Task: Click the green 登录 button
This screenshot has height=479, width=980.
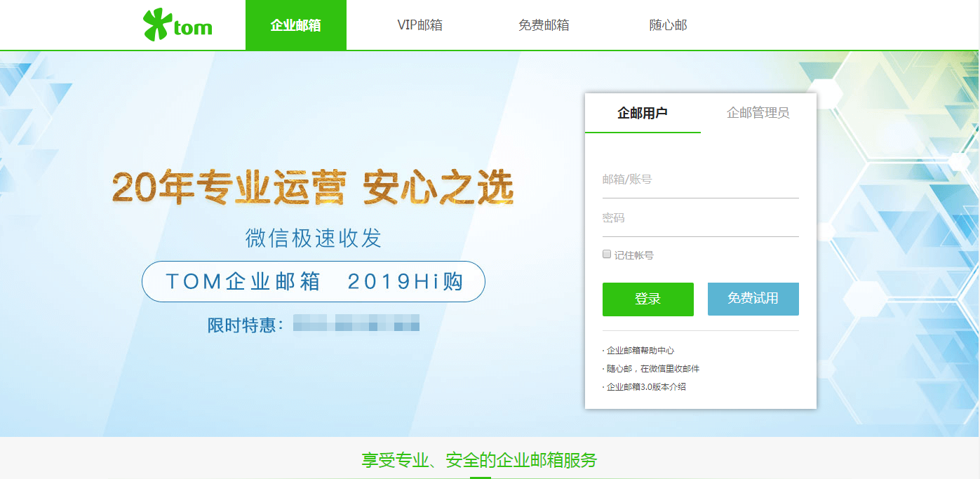Action: (647, 299)
